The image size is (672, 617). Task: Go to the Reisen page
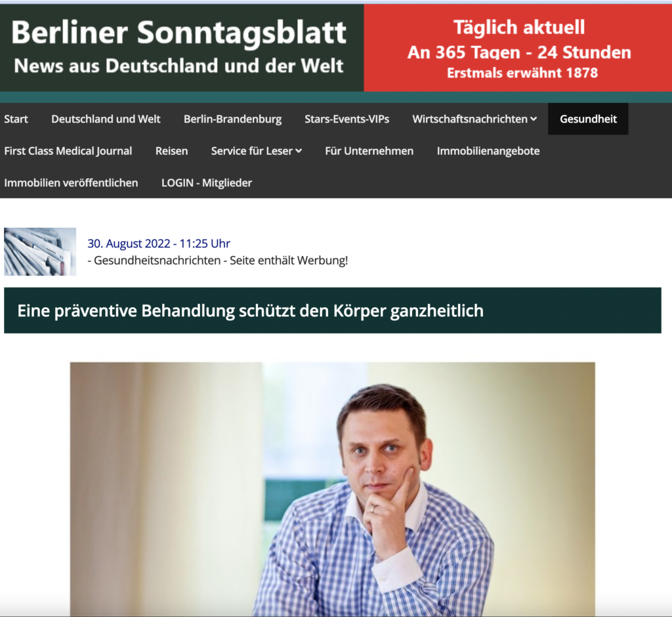(171, 151)
